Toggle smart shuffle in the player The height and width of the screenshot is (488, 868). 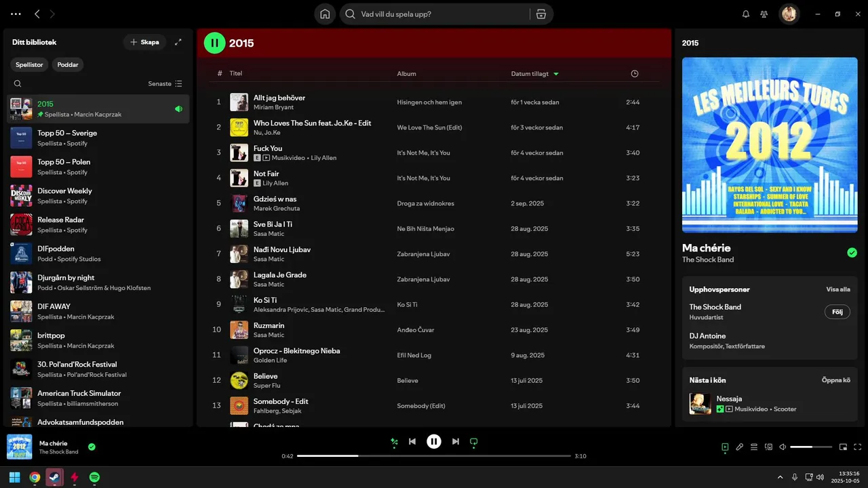point(394,442)
